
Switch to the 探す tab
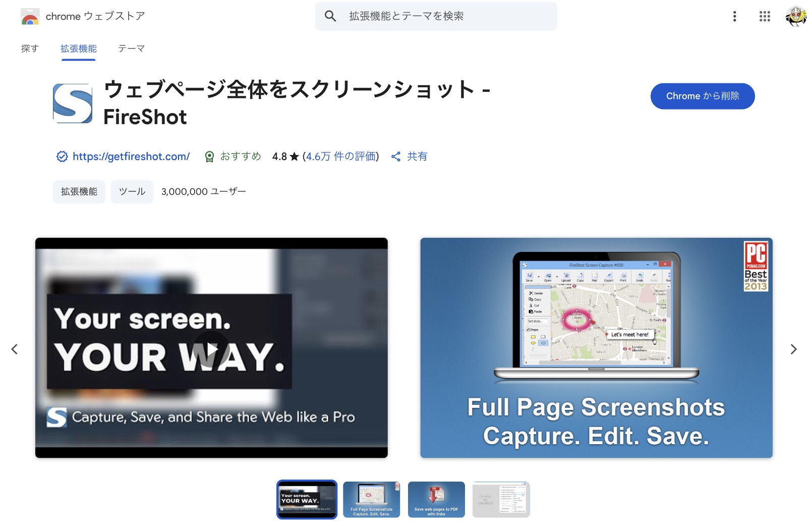[30, 48]
